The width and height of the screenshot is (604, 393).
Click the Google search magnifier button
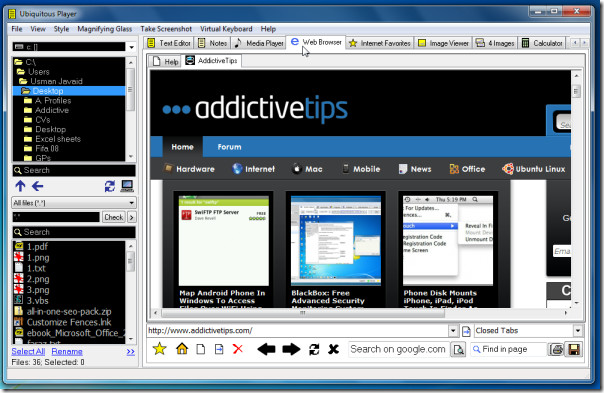pyautogui.click(x=458, y=349)
